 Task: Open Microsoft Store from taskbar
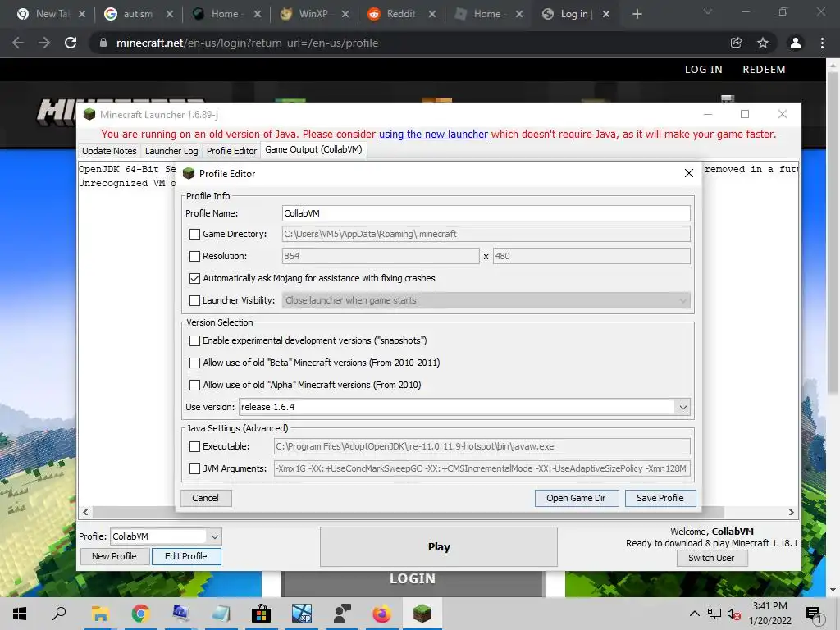(261, 614)
